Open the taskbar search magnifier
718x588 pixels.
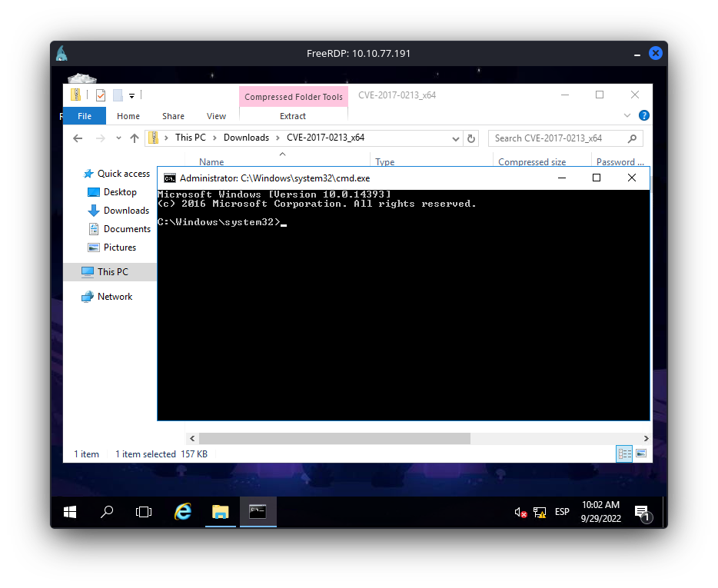108,512
